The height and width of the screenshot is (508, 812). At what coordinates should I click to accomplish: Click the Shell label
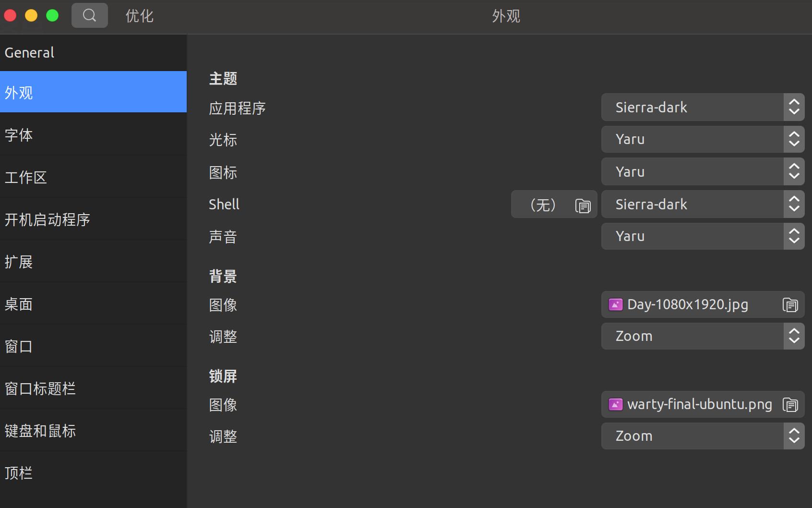224,204
